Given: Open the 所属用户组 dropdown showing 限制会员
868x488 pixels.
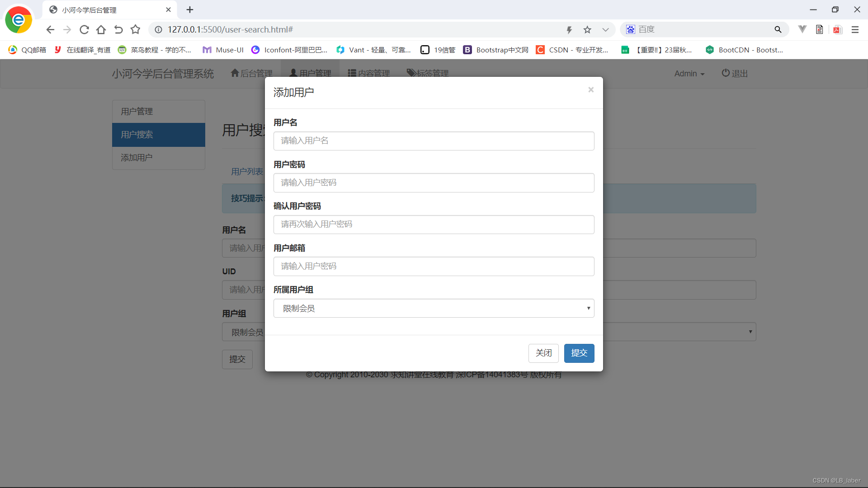Looking at the screenshot, I should pos(434,308).
